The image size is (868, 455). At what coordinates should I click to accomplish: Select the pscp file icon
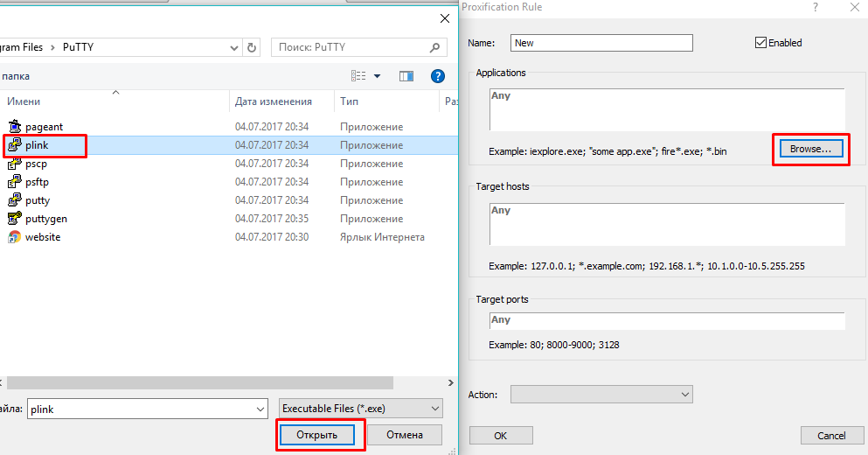pos(14,164)
